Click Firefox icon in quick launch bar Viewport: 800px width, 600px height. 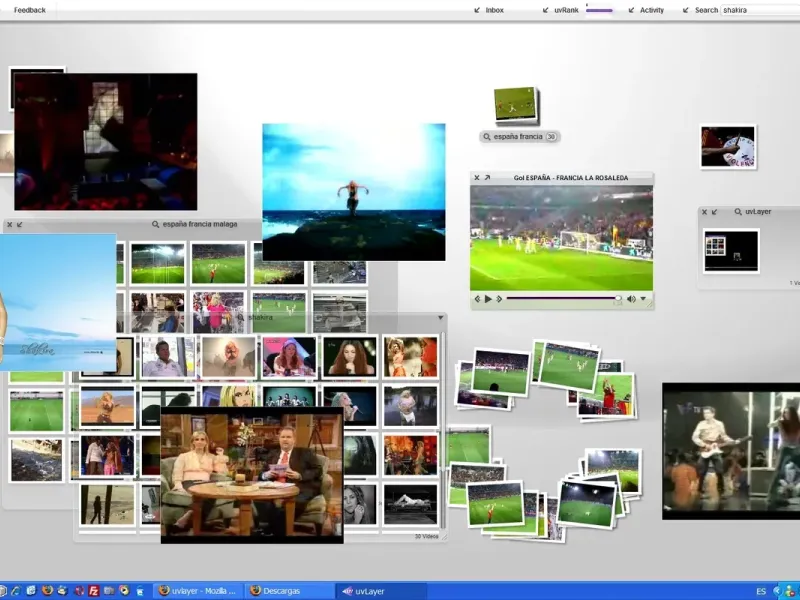coord(46,591)
